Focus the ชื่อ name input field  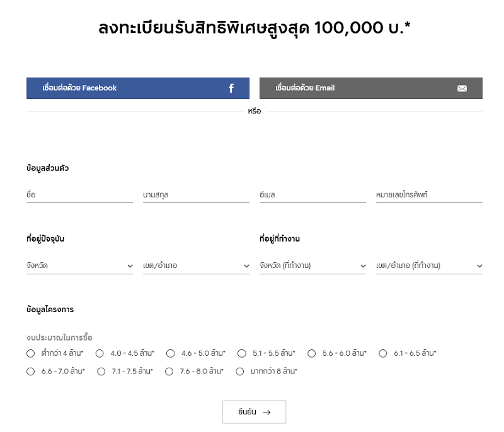point(80,195)
